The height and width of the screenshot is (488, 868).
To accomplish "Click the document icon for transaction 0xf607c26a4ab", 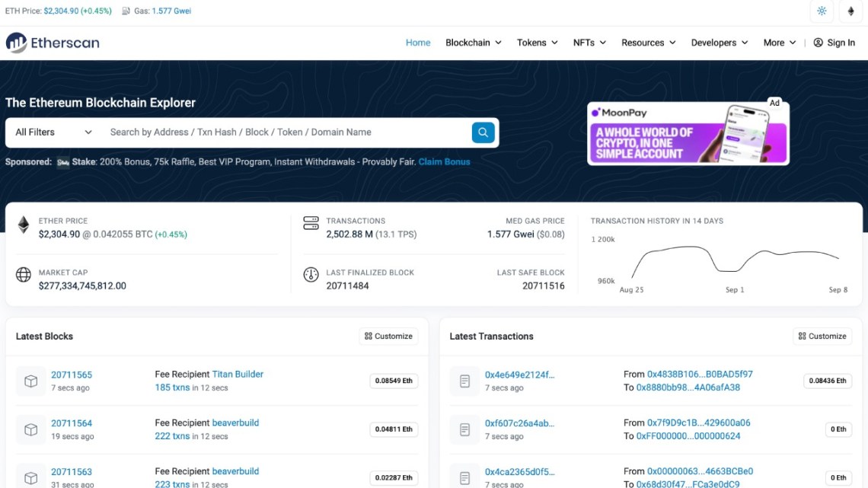I will click(465, 429).
